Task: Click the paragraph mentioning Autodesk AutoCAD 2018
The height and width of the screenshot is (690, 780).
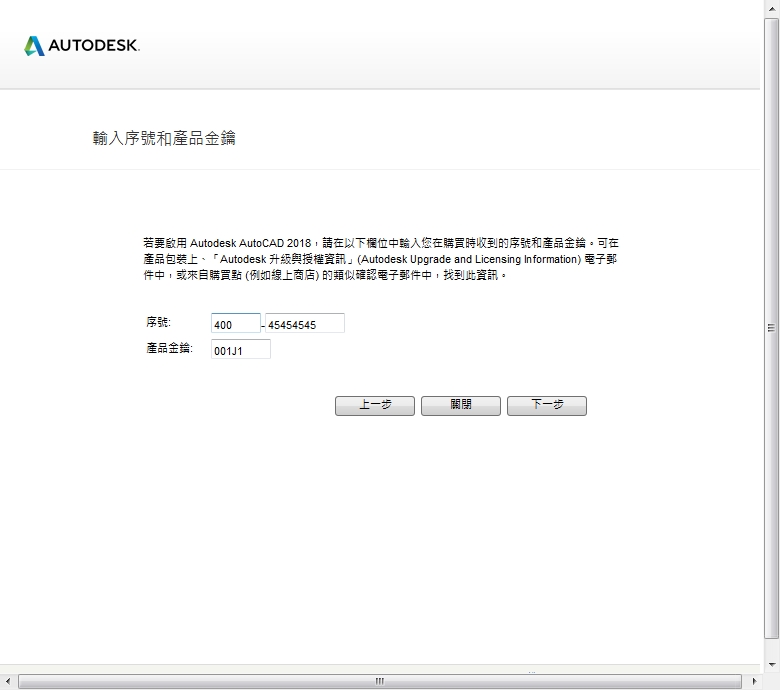Action: 381,259
